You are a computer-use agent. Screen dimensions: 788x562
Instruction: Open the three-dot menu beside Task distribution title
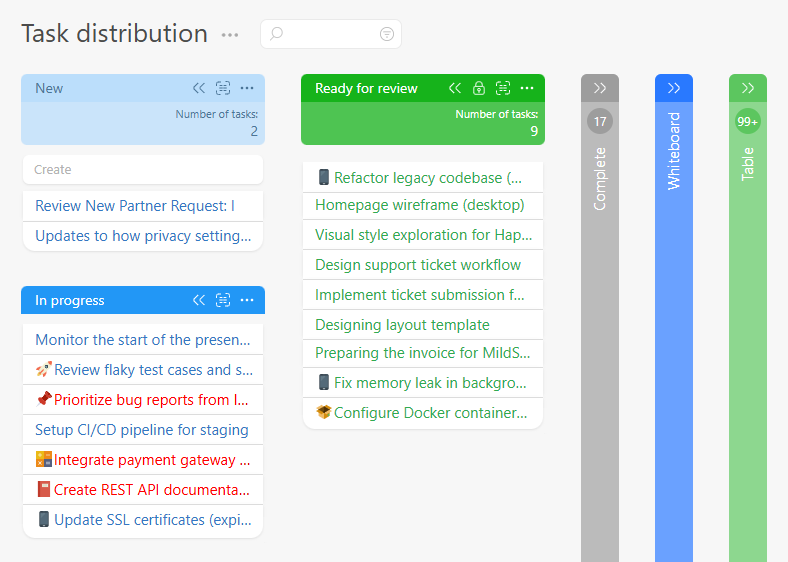[x=230, y=35]
